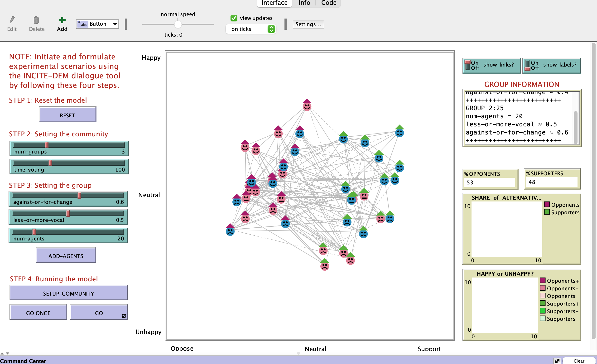Click the Edit pencil icon
Image resolution: width=597 pixels, height=364 pixels.
12,20
